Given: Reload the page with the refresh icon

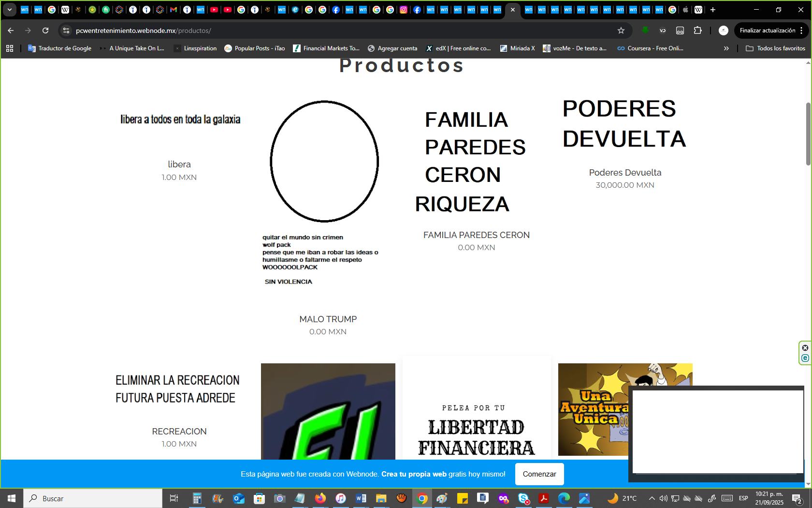Looking at the screenshot, I should (x=45, y=30).
